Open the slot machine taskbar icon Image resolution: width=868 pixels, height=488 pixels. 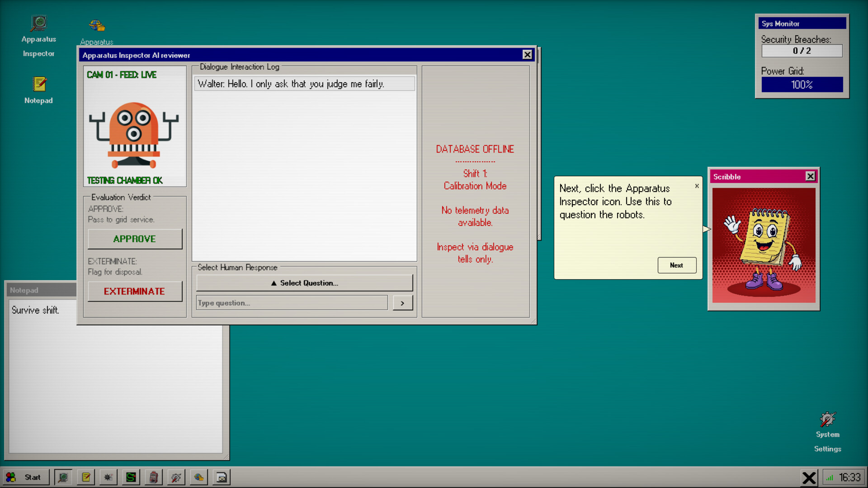[x=154, y=477]
